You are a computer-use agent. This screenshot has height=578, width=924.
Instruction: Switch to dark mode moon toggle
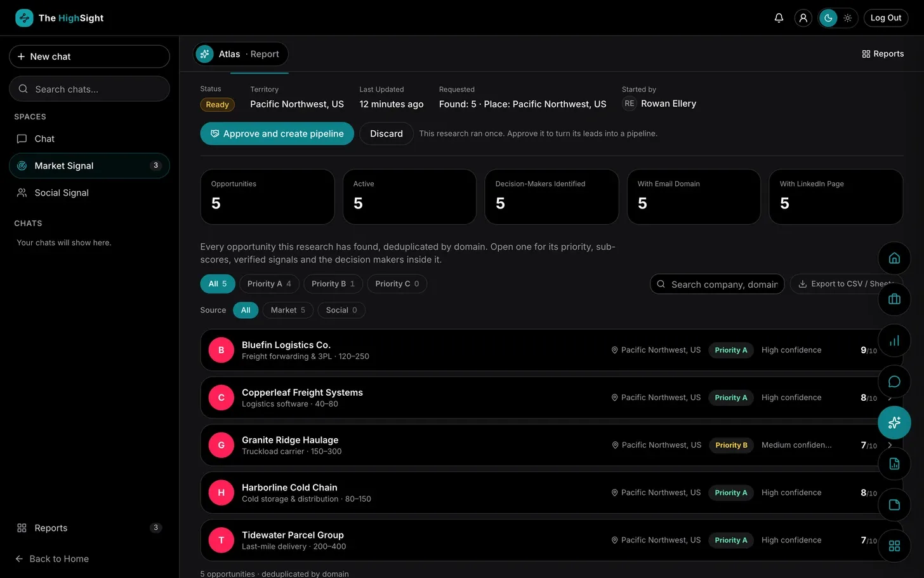[x=828, y=18]
